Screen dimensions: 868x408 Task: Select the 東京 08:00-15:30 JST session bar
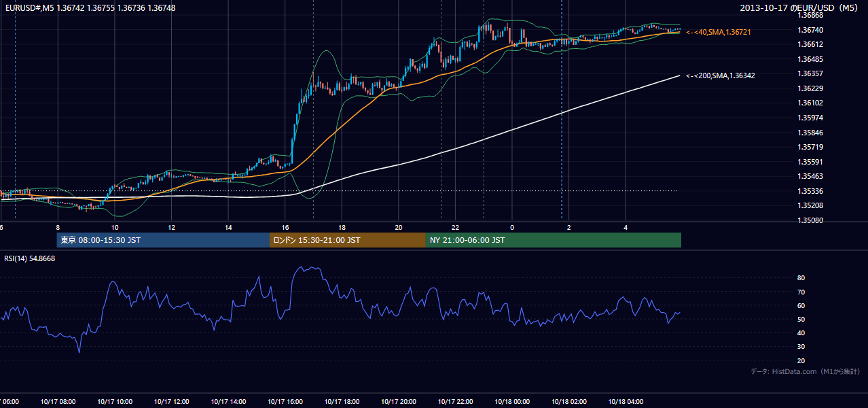[163, 240]
